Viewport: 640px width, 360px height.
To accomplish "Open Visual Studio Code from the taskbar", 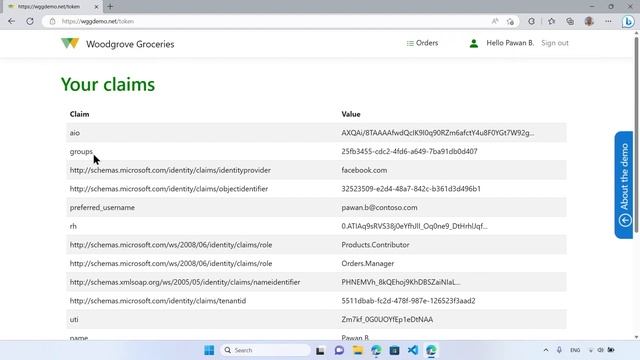I will tap(413, 350).
